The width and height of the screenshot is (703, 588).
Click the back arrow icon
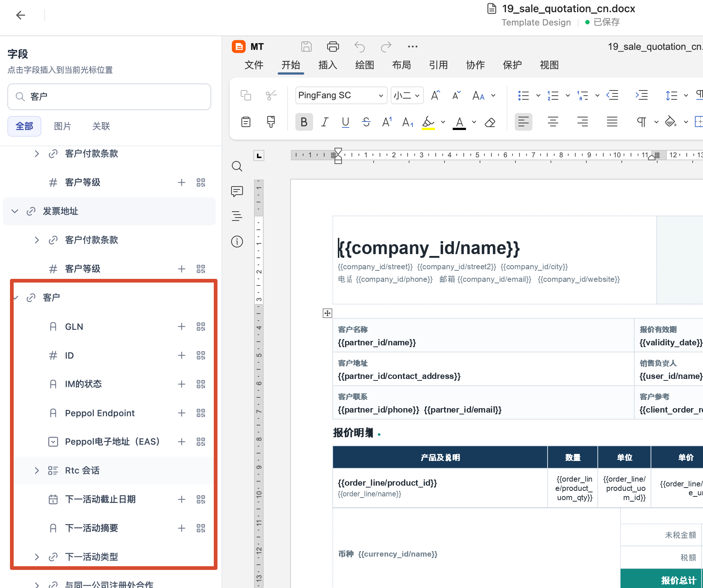point(21,15)
